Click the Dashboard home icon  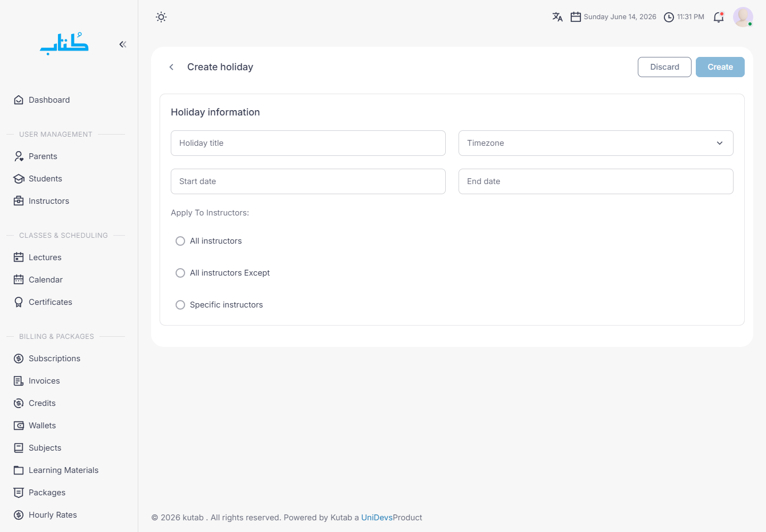tap(19, 100)
